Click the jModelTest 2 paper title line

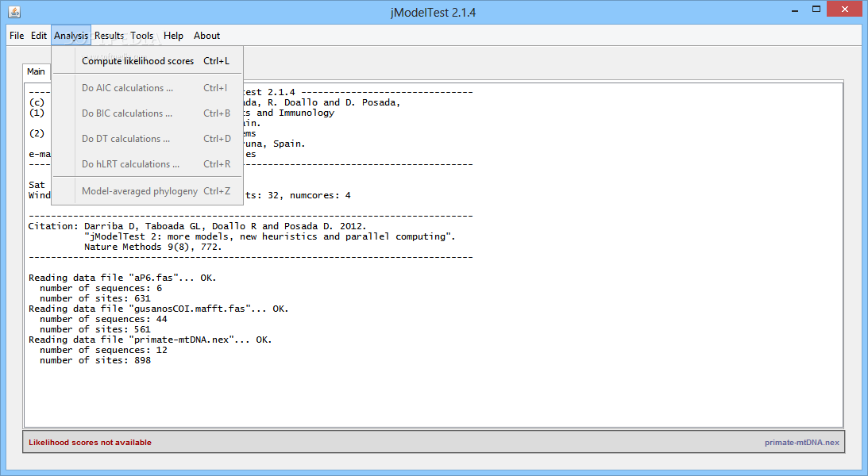(269, 236)
